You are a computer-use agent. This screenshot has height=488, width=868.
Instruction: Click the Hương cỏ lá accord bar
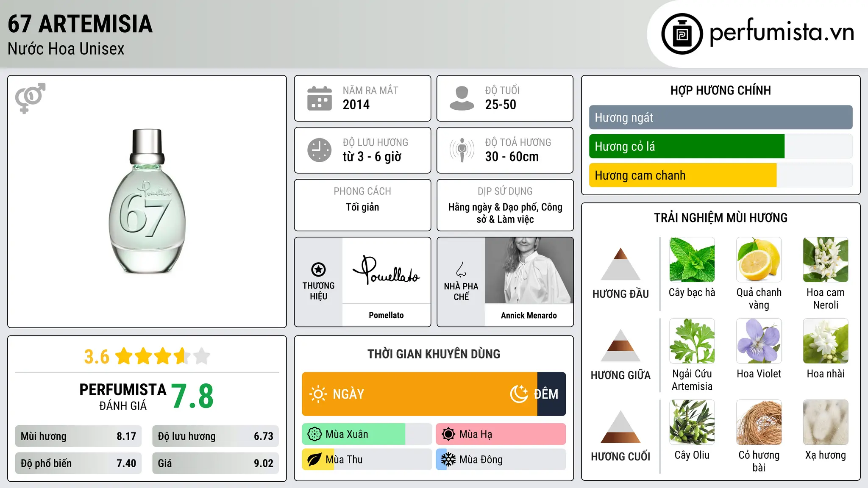(721, 146)
